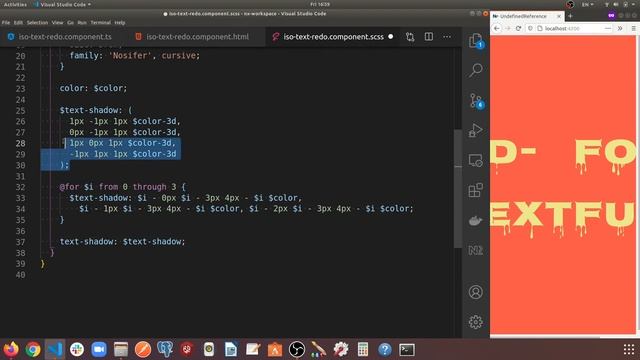Open the Run menu

(x=82, y=22)
